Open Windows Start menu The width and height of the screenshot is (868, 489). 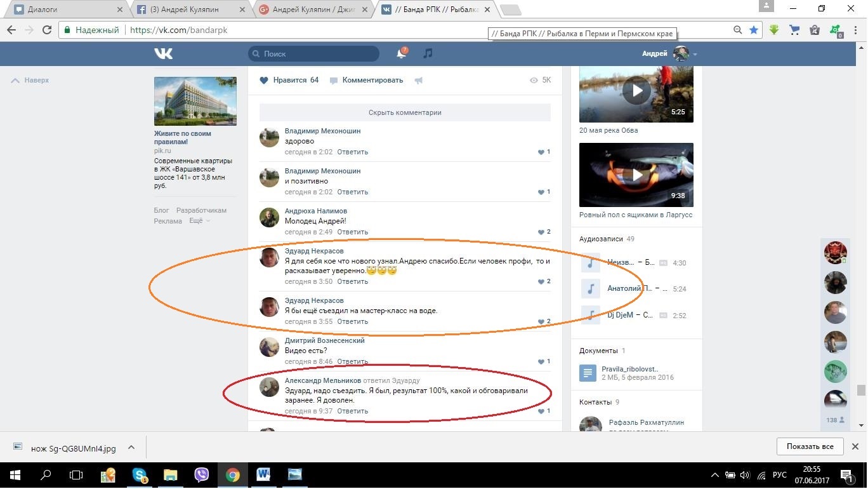(15, 474)
